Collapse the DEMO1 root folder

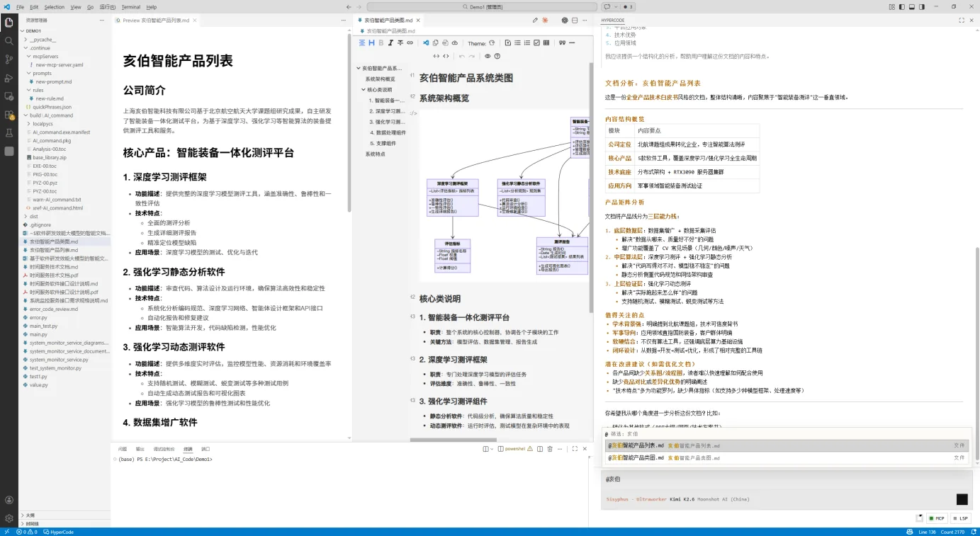(64, 31)
